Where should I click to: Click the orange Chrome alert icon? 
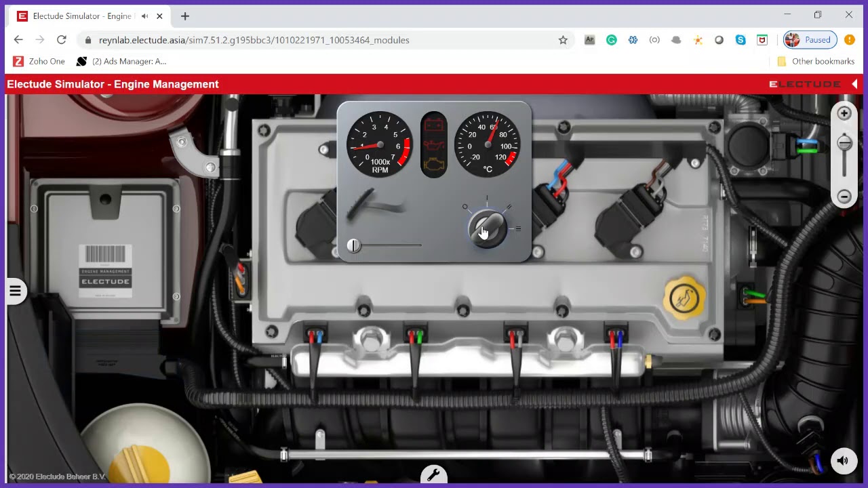point(850,40)
